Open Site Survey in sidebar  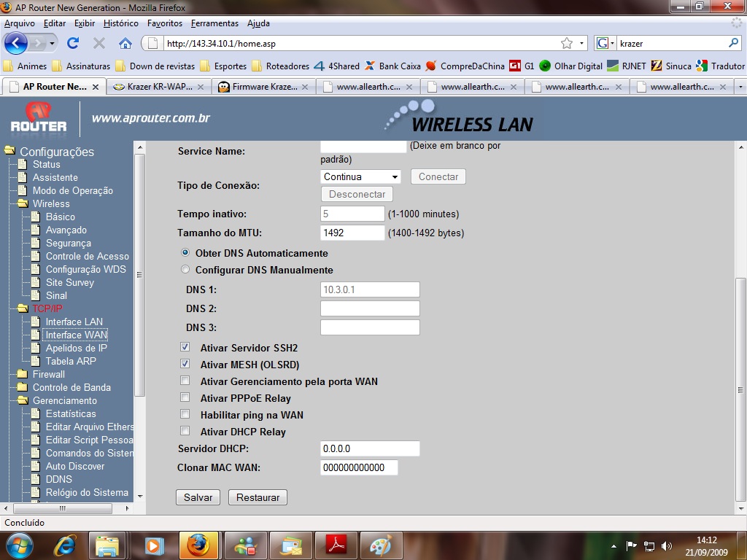(69, 282)
